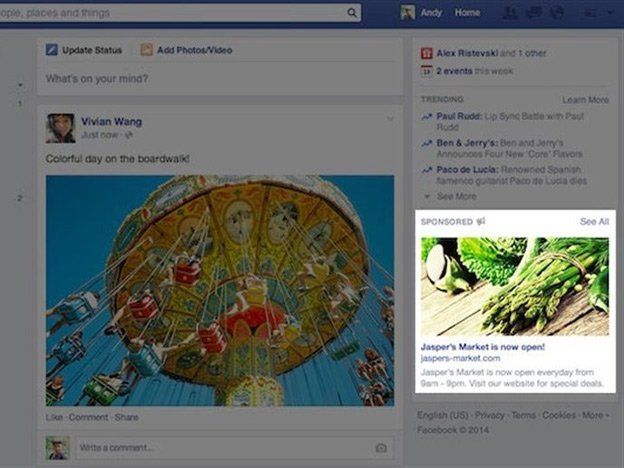Screen dimensions: 624x468
Task: Click Andy's profile picture in top bar
Action: 408,13
